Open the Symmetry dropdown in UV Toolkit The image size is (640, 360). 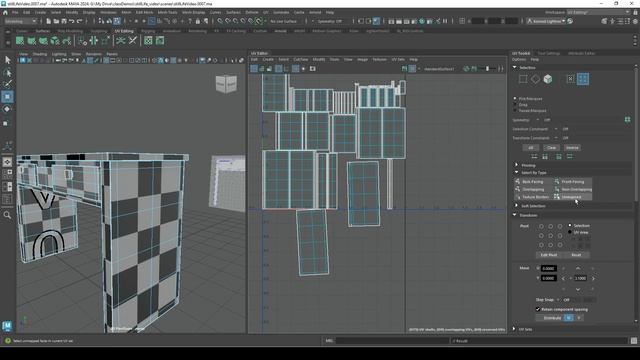pyautogui.click(x=538, y=120)
